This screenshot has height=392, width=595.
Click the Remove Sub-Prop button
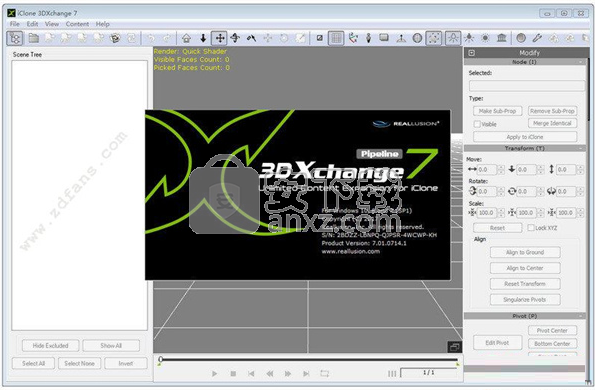coord(552,111)
